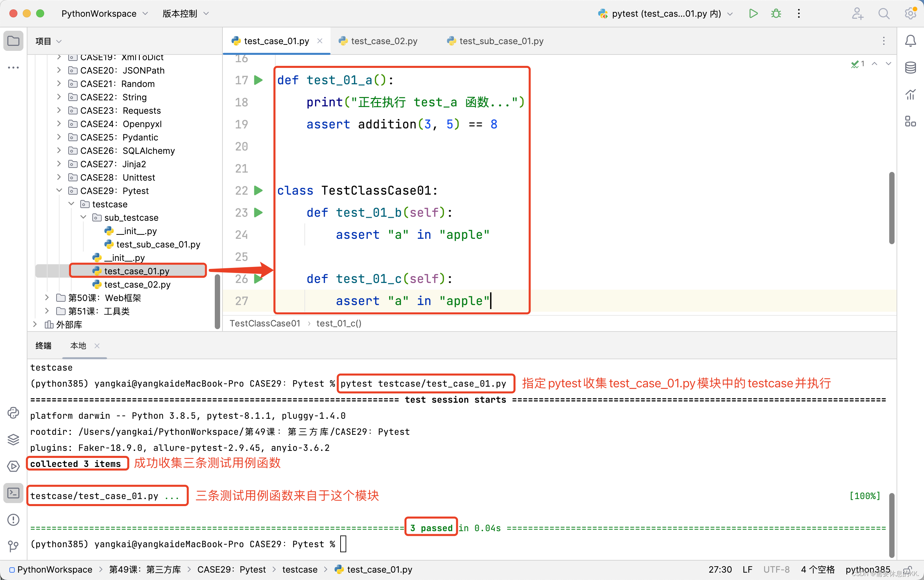Collapse the sub_testcase folder
This screenshot has height=580, width=924.
click(83, 217)
